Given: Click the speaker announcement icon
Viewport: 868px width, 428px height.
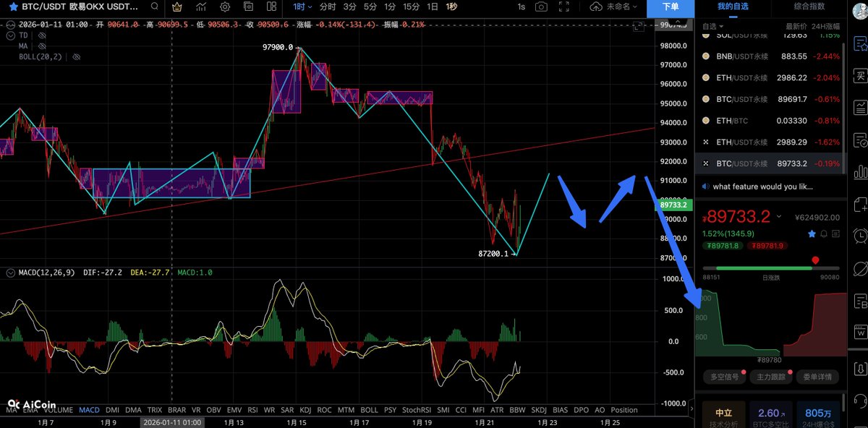Looking at the screenshot, I should click(705, 187).
